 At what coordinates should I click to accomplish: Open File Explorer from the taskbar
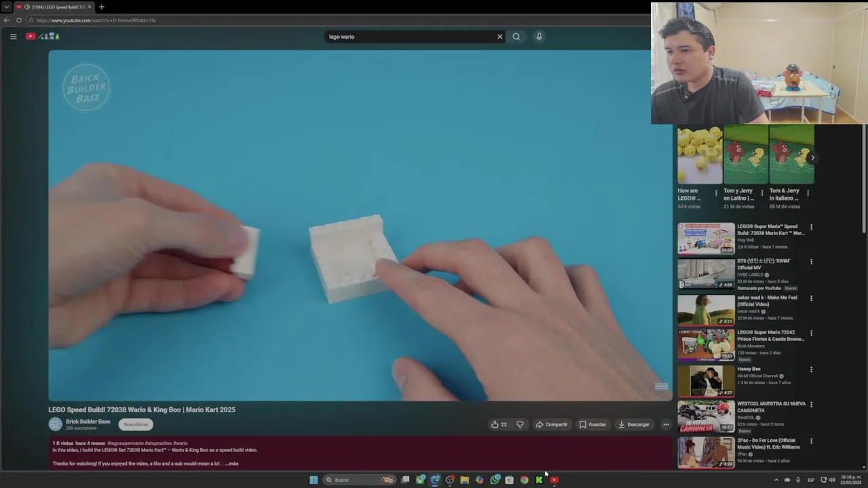coord(465,480)
